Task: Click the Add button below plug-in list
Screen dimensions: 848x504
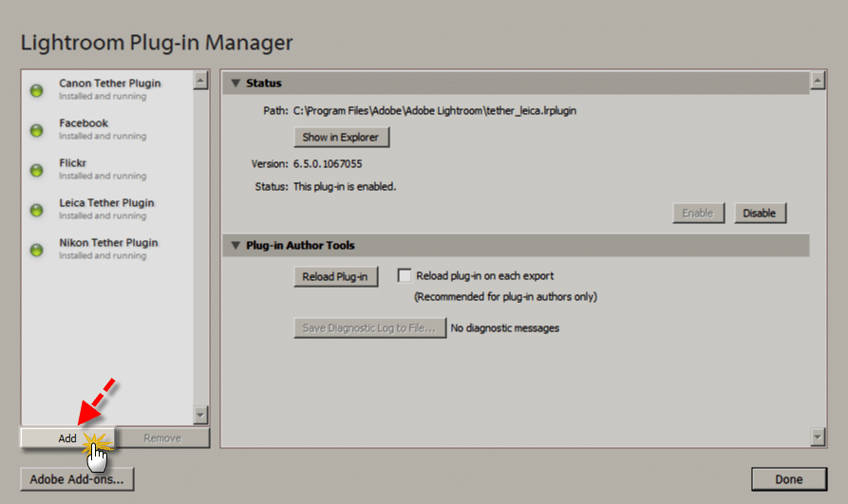Action: click(x=67, y=438)
